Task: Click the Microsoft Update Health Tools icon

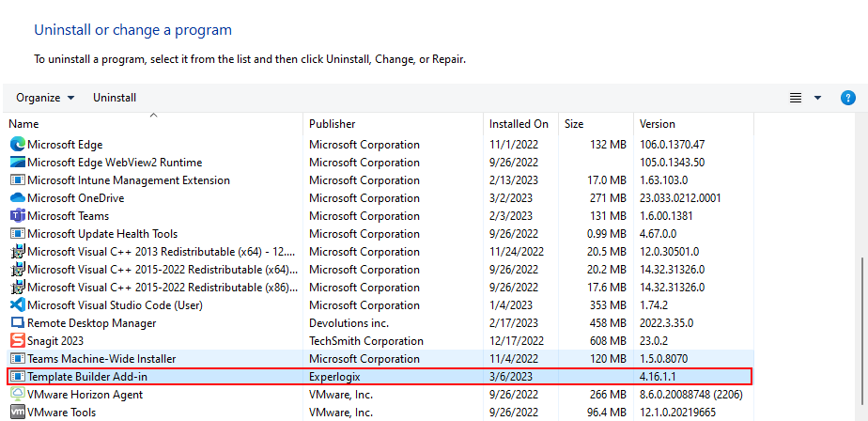Action: point(18,234)
